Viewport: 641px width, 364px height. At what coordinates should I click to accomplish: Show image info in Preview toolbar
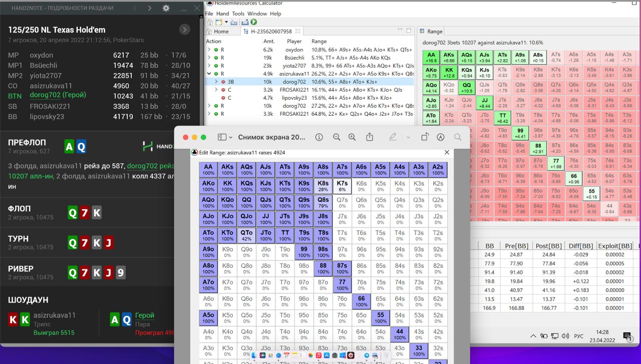coord(319,137)
